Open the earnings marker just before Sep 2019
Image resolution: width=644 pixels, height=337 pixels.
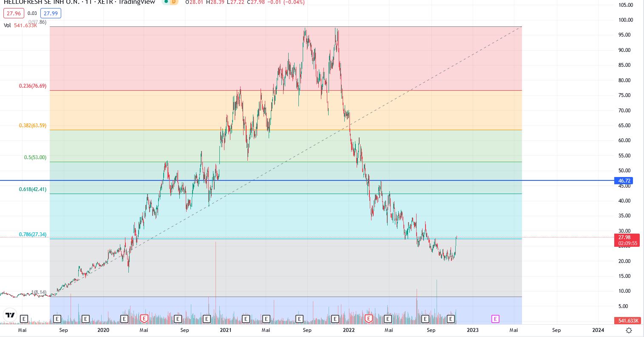[57, 319]
